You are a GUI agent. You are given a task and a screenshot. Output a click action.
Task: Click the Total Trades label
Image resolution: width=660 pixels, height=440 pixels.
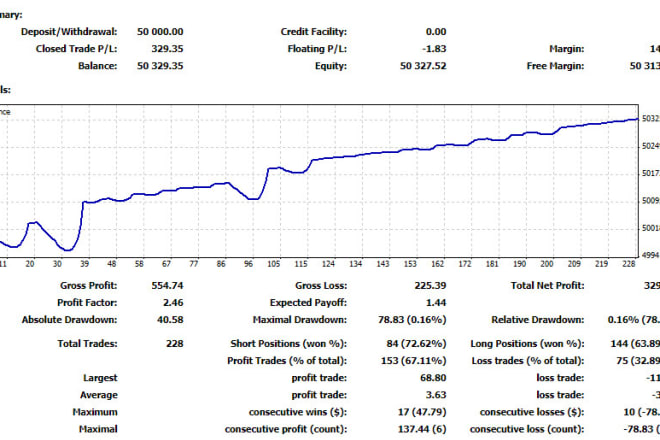tap(88, 344)
